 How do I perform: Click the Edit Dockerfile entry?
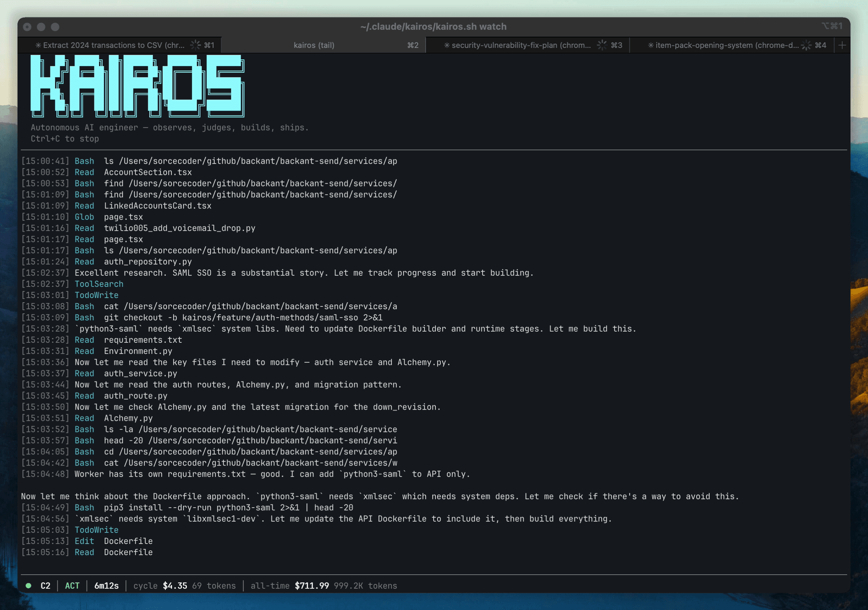(113, 541)
